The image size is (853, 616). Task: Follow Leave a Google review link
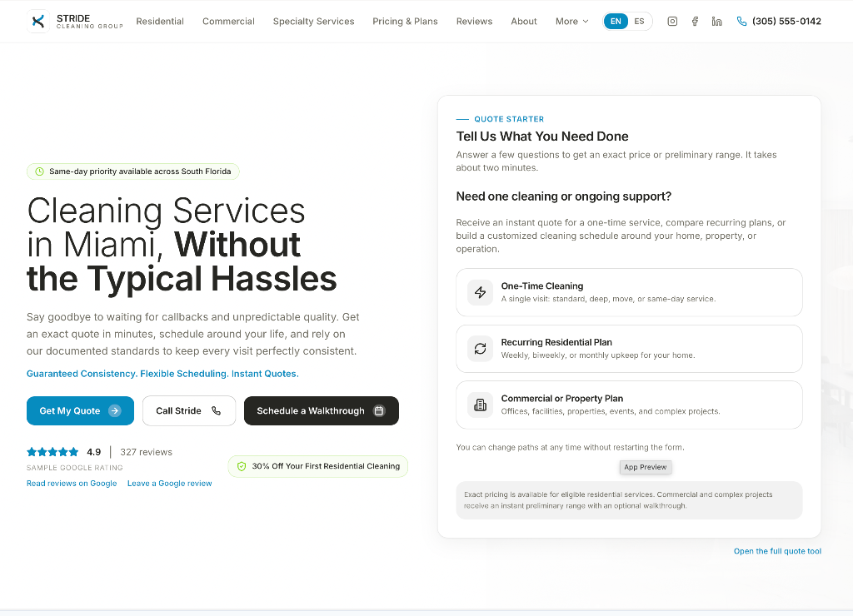(170, 484)
